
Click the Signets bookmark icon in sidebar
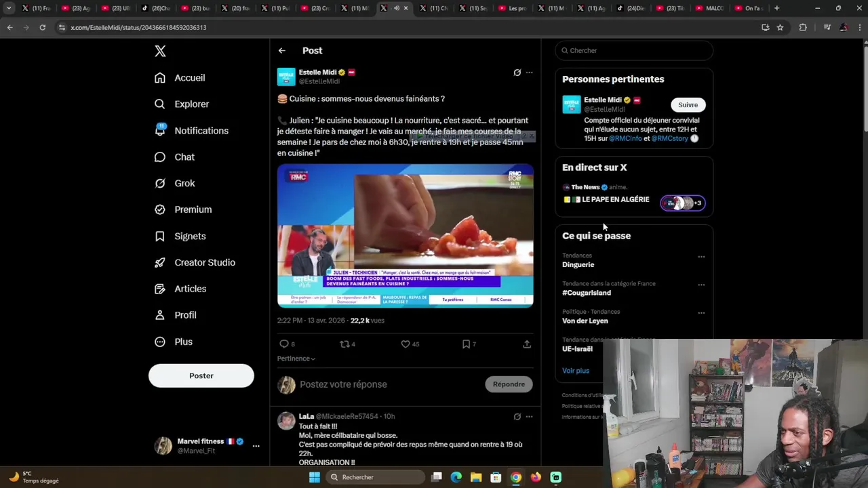coord(160,237)
